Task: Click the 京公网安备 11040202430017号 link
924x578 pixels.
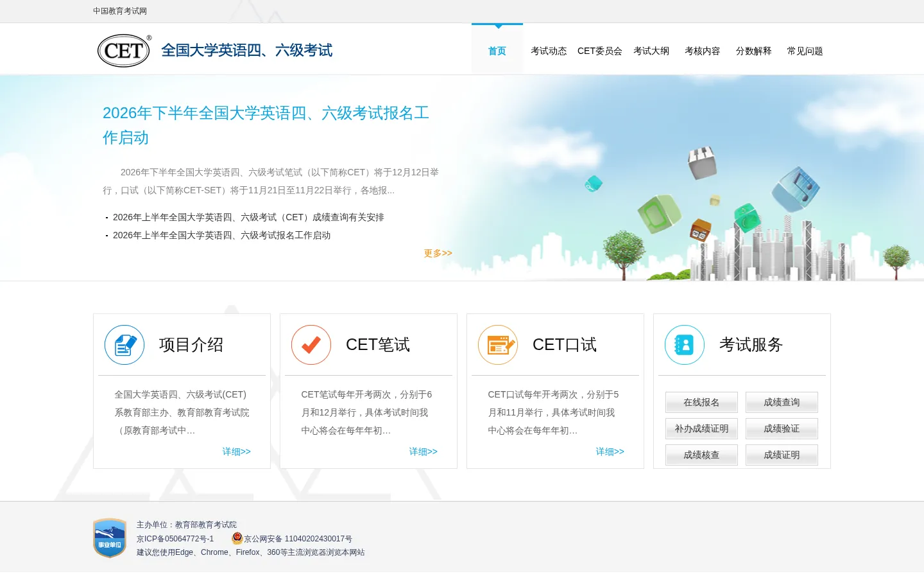Action: pyautogui.click(x=298, y=539)
